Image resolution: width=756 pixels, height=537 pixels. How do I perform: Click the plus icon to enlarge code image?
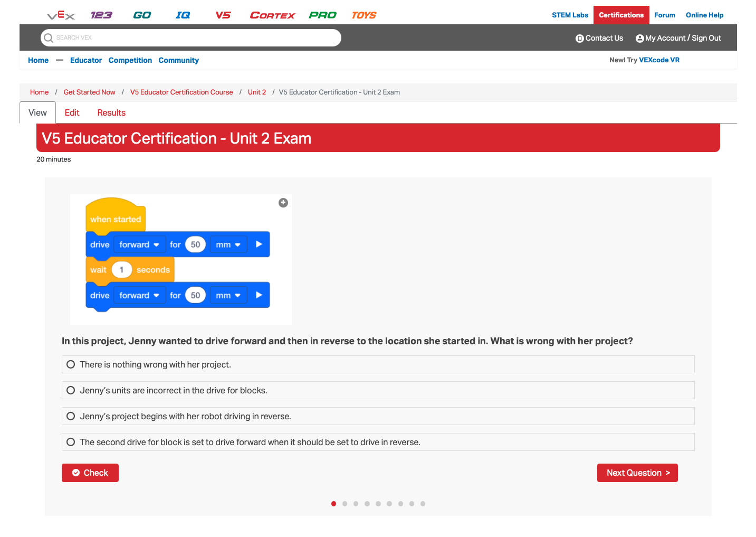283,203
